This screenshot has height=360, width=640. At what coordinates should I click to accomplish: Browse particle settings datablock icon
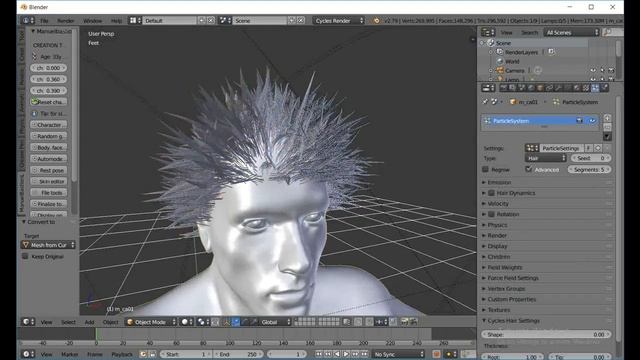point(532,148)
